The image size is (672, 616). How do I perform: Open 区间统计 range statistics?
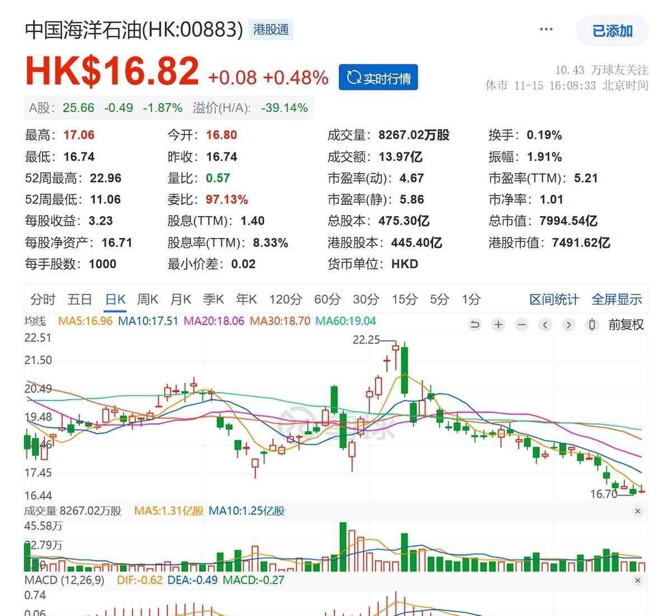click(554, 300)
